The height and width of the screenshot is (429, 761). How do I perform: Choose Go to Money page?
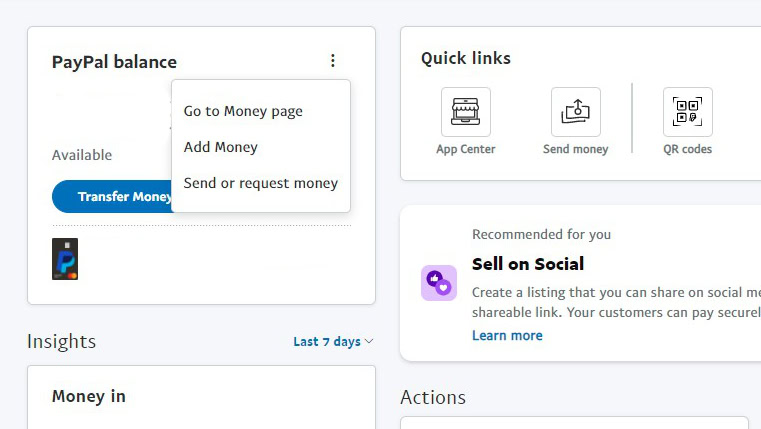[x=243, y=111]
